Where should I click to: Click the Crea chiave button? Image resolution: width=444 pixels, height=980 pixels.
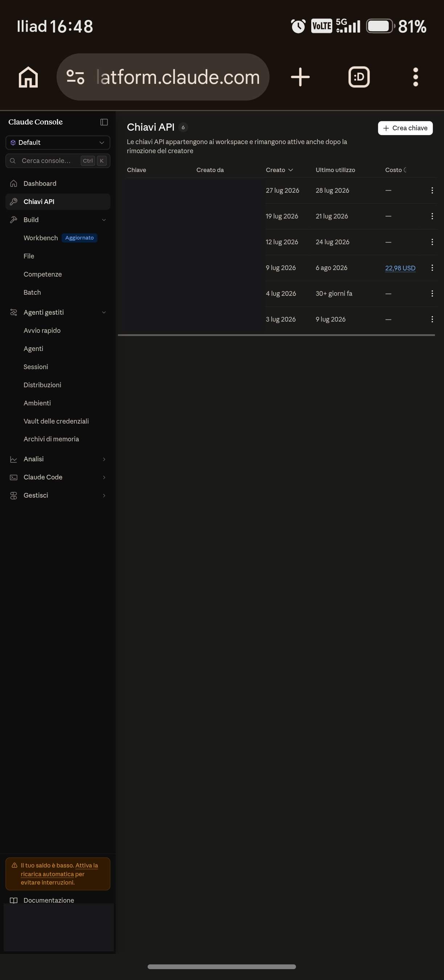pos(405,128)
